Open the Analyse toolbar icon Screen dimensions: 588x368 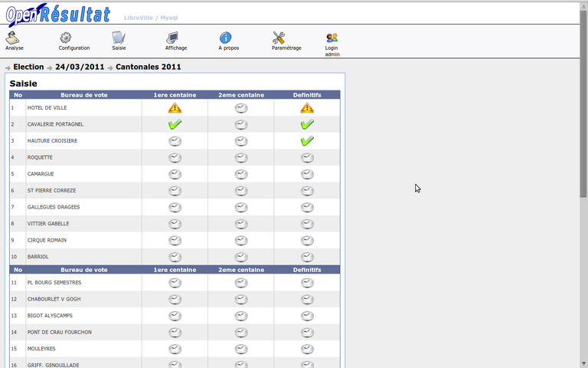[x=14, y=38]
